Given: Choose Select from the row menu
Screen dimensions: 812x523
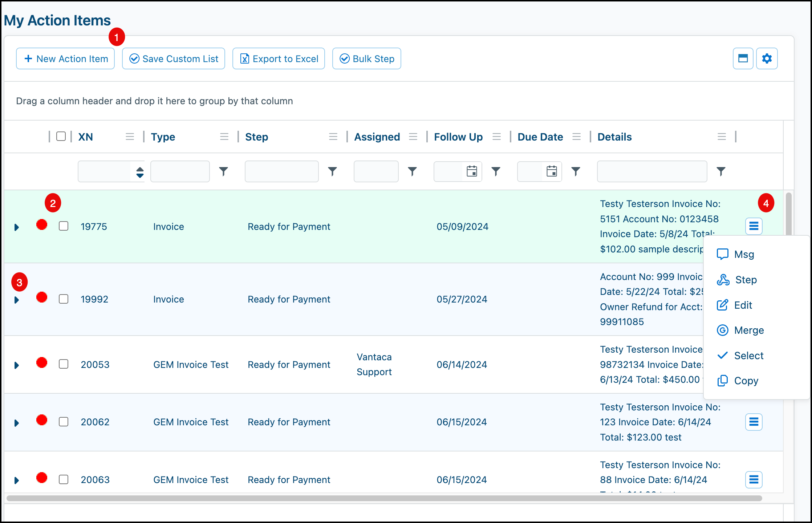Looking at the screenshot, I should pyautogui.click(x=740, y=356).
